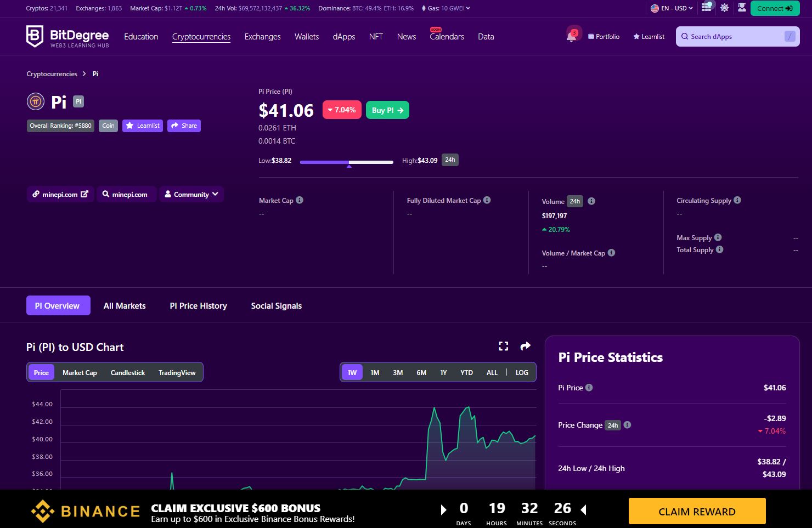Viewport: 812px width, 528px height.
Task: Switch chart to TradingView view
Action: click(x=177, y=372)
